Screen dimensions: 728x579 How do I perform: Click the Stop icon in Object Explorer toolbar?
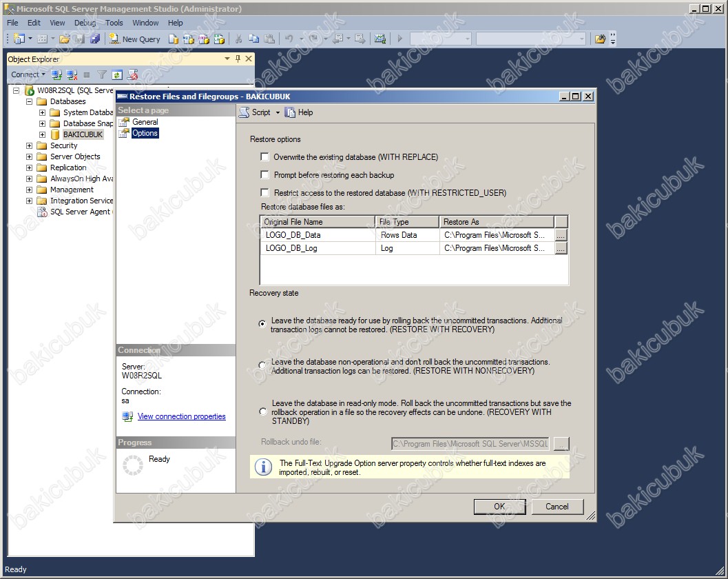click(87, 74)
